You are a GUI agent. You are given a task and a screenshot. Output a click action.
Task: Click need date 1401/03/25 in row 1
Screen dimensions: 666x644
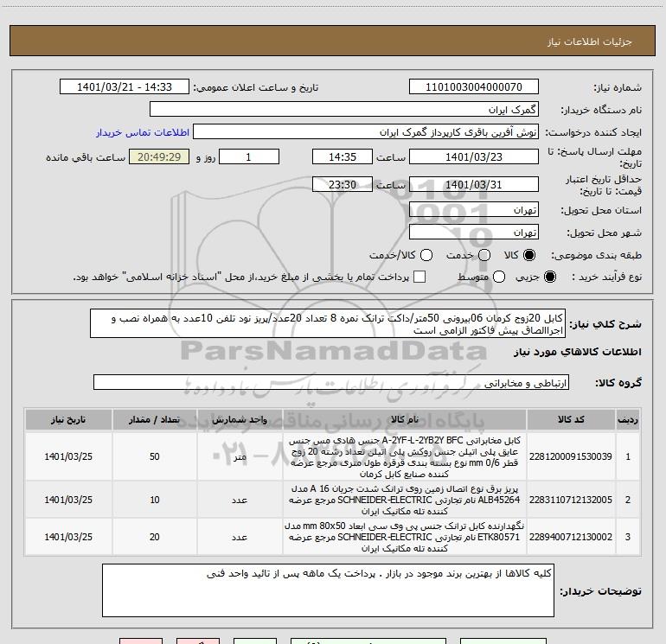68,456
